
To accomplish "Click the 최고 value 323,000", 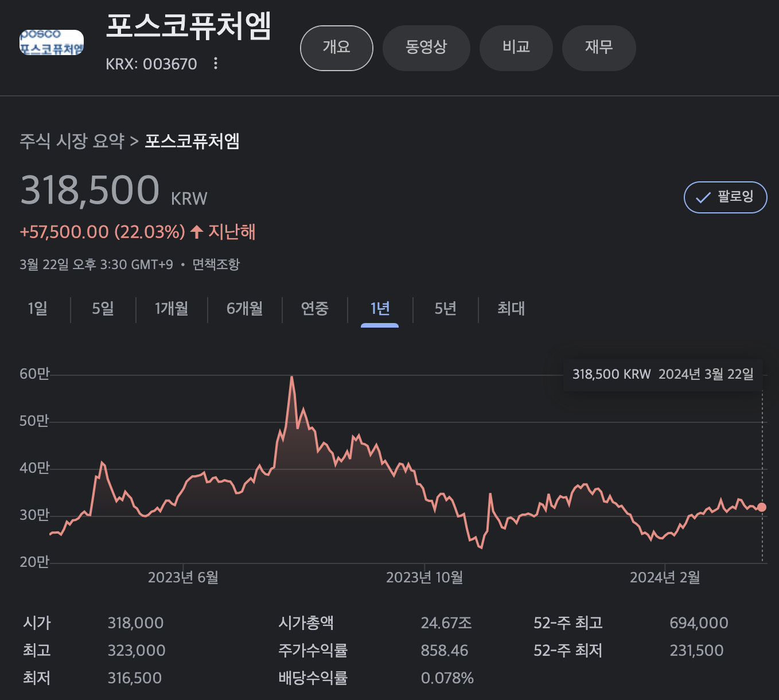I will 137,651.
